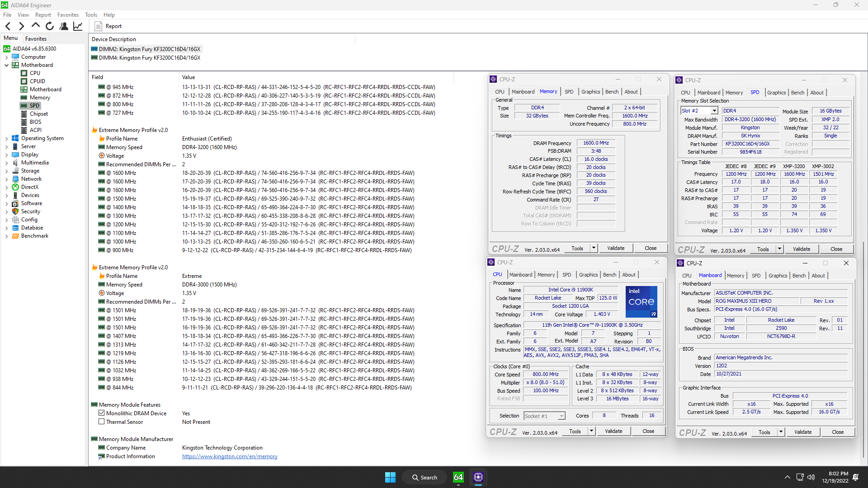868x488 pixels.
Task: Click the volume icon in system tray
Action: point(811,477)
